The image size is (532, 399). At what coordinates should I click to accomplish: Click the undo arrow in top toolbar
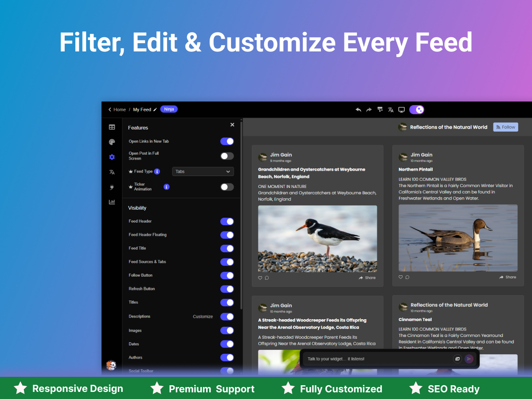[358, 110]
